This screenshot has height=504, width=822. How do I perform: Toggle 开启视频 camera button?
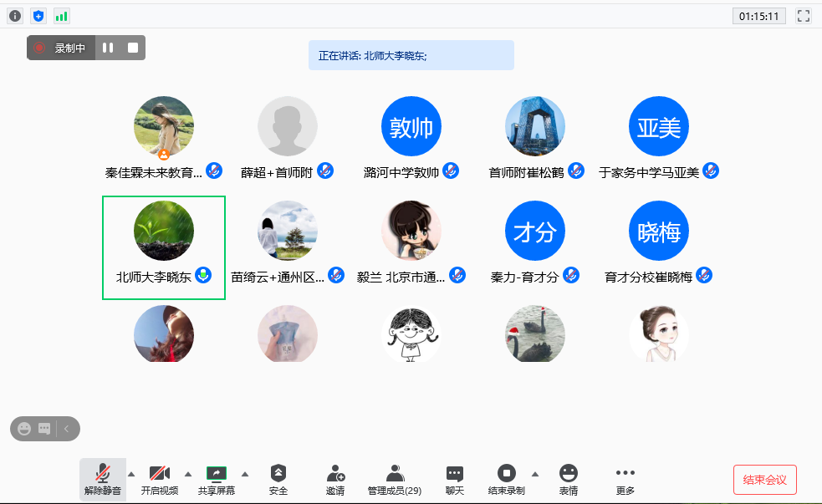(159, 480)
